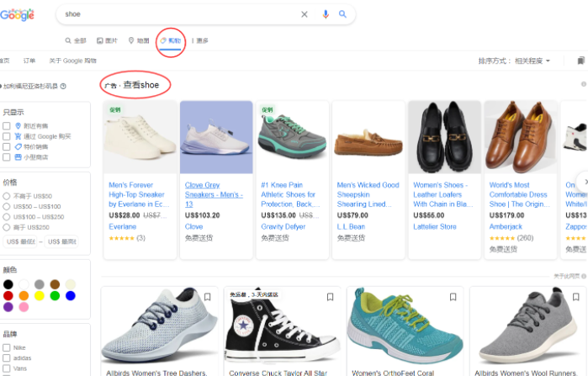This screenshot has height=376, width=588.
Task: Check the Nike brand filter
Action: click(x=7, y=347)
